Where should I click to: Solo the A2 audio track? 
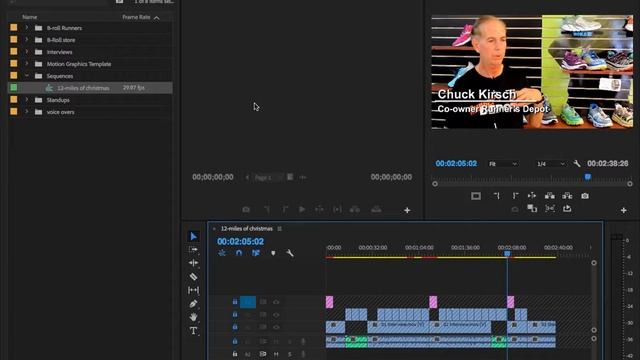coord(289,354)
